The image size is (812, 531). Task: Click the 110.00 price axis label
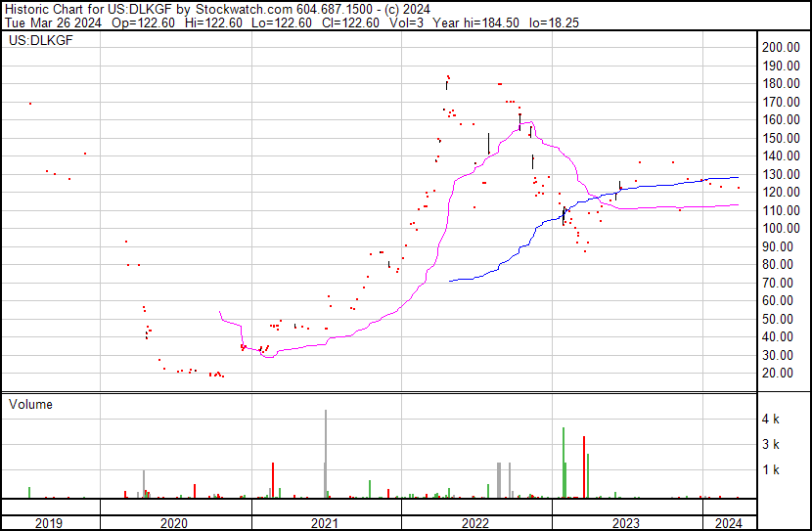(781, 210)
